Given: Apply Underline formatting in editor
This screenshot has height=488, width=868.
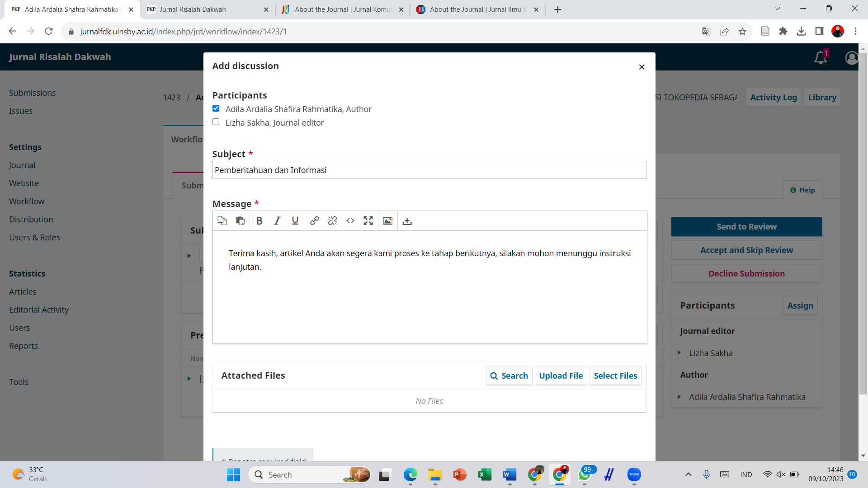Looking at the screenshot, I should point(295,221).
